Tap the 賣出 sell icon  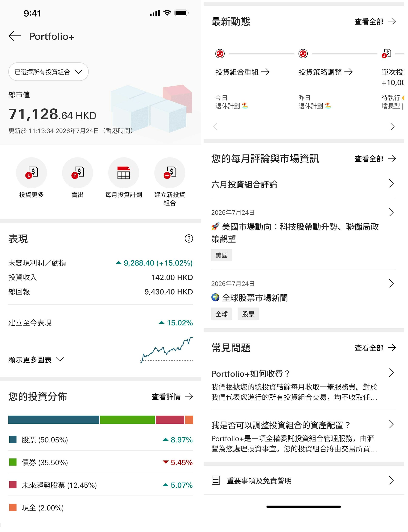click(78, 173)
